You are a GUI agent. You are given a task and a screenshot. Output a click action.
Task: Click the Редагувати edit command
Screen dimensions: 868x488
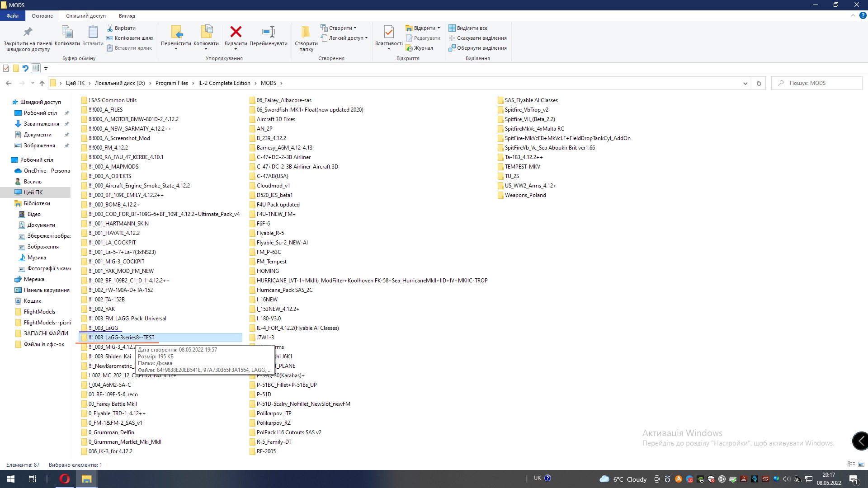click(x=423, y=38)
